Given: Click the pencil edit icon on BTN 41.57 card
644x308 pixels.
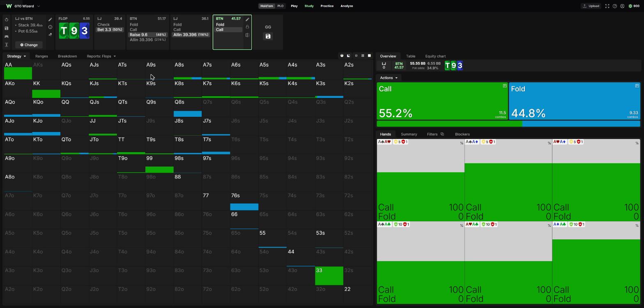Looking at the screenshot, I should (247, 19).
